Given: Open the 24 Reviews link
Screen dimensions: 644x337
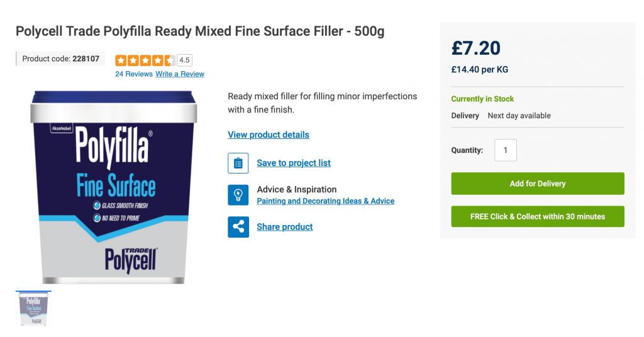Looking at the screenshot, I should 133,74.
